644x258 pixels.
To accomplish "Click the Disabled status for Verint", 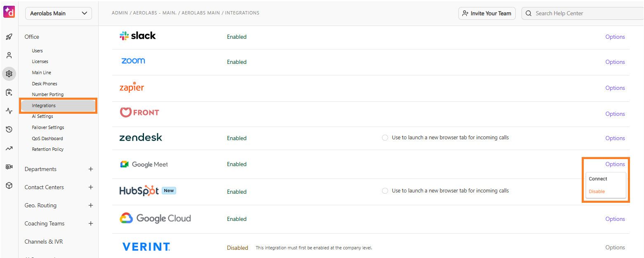I will (238, 248).
